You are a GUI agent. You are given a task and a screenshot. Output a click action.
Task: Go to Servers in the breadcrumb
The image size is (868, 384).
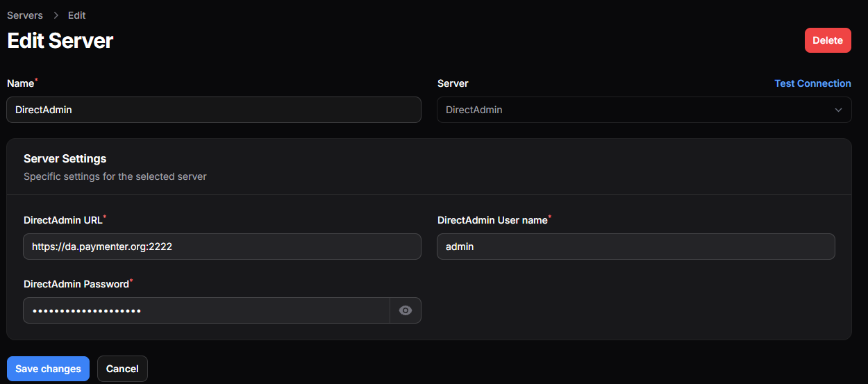(25, 15)
